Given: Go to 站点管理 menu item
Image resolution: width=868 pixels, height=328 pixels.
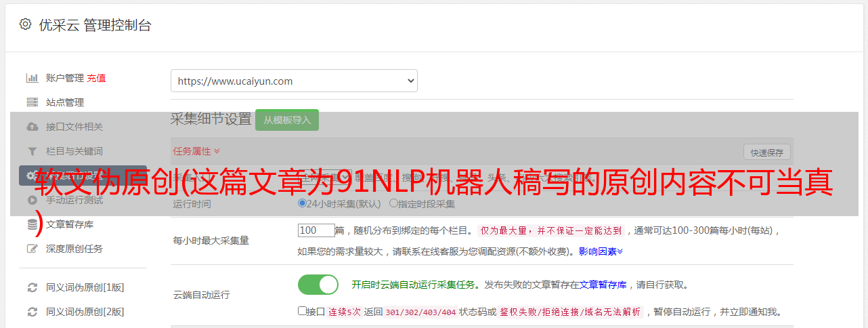Looking at the screenshot, I should [x=65, y=102].
